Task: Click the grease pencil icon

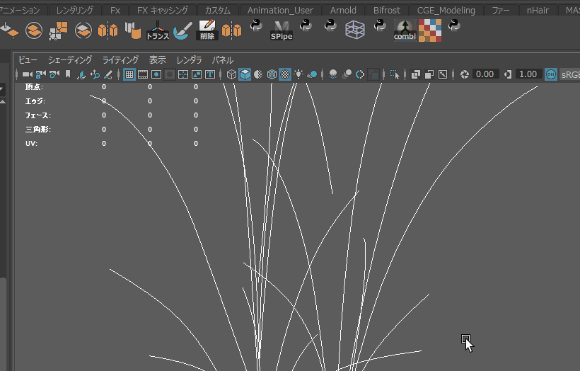Action: click(x=108, y=75)
